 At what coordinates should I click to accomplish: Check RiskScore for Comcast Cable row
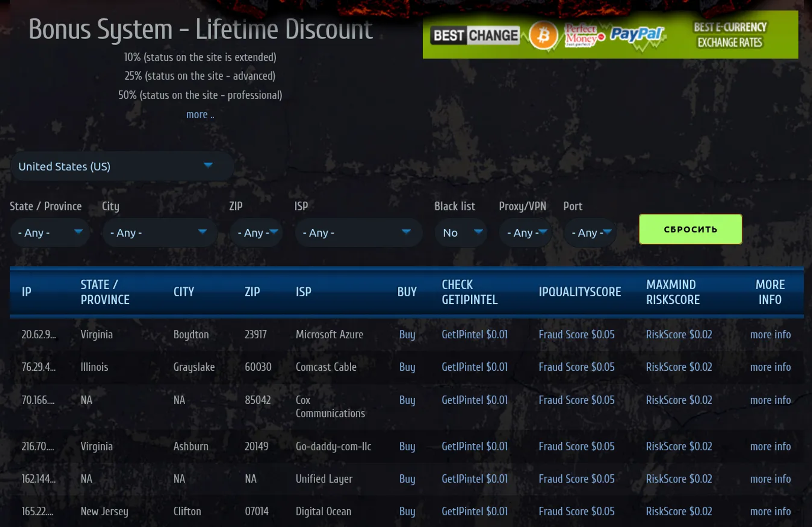tap(679, 367)
